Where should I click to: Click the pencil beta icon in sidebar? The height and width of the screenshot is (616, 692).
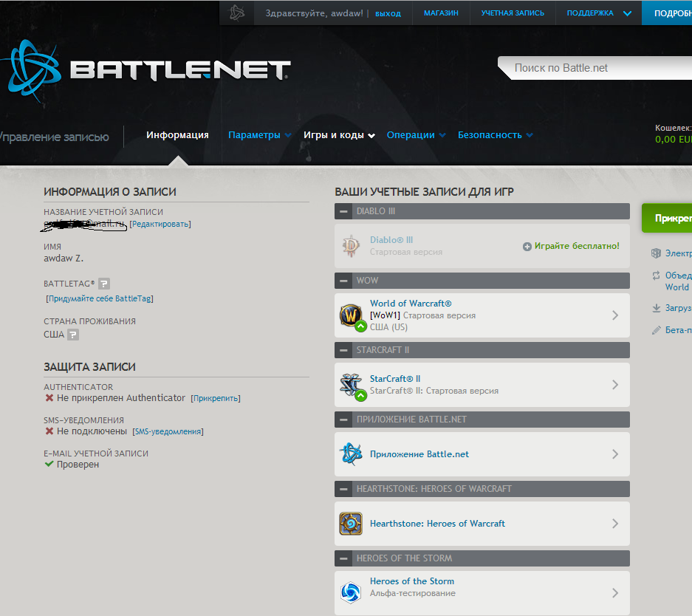[x=657, y=330]
